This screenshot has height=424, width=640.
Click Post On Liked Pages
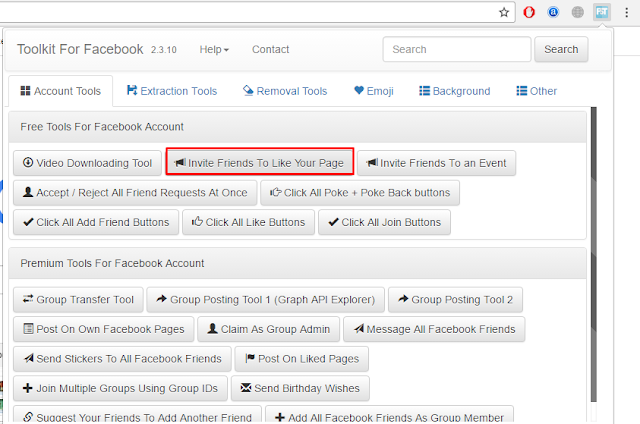302,359
